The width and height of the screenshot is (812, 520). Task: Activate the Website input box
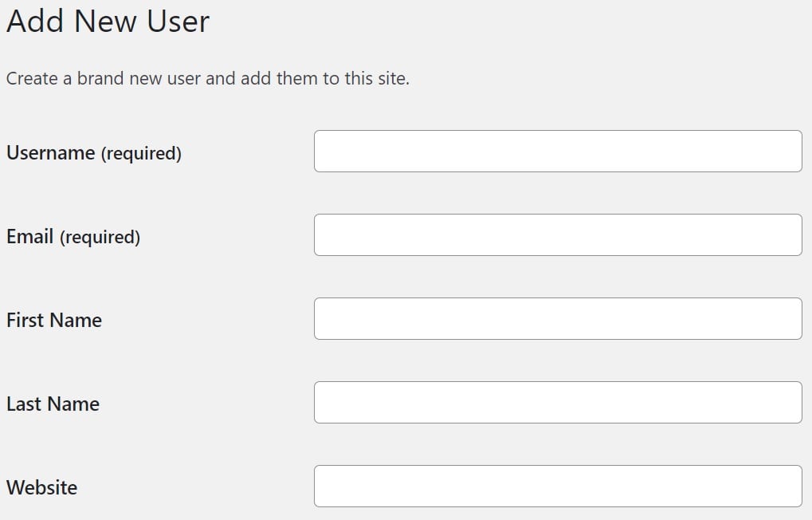point(558,487)
